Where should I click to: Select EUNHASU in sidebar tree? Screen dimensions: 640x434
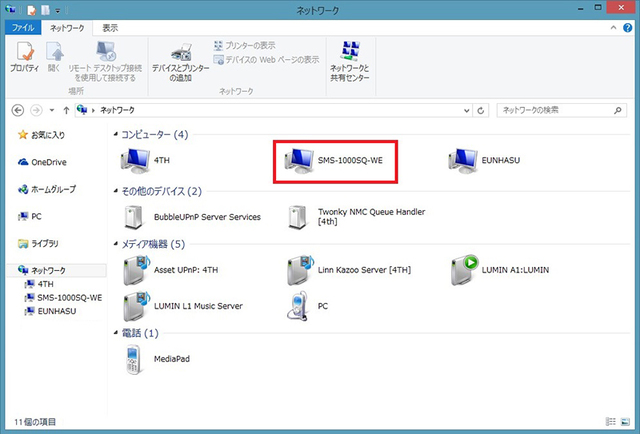click(x=51, y=311)
